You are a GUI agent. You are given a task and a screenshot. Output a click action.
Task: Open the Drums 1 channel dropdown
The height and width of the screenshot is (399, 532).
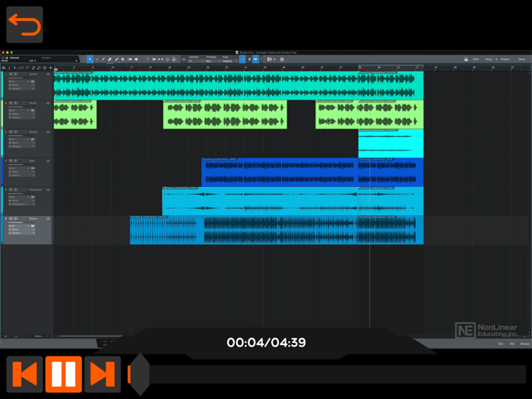tap(22, 233)
